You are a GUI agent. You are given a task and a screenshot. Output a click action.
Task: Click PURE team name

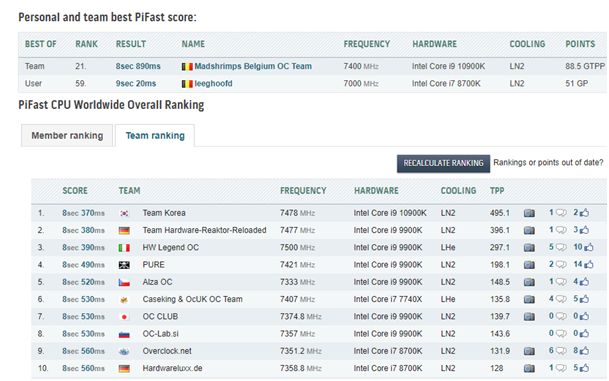pos(153,265)
